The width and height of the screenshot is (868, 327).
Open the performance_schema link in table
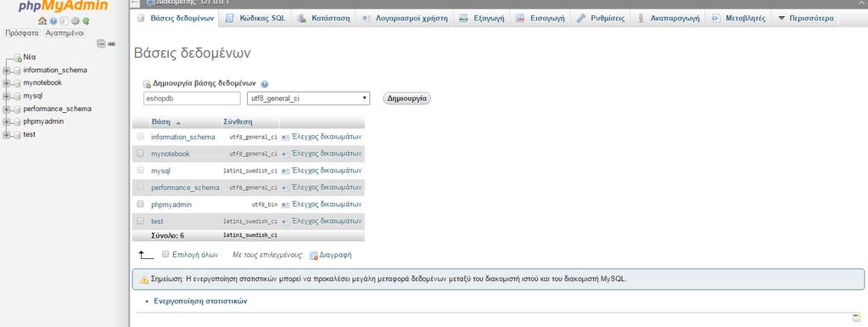[185, 188]
